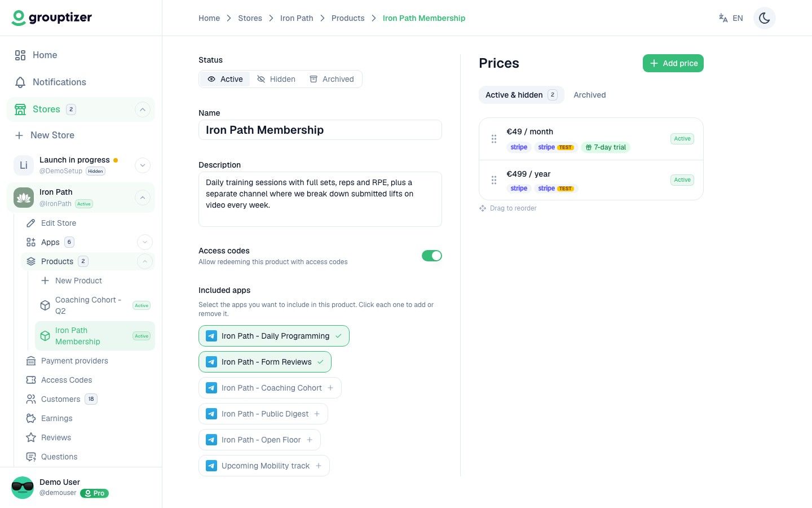Viewport: 812px width, 508px height.
Task: Click the grouptizer logo
Action: [x=52, y=17]
